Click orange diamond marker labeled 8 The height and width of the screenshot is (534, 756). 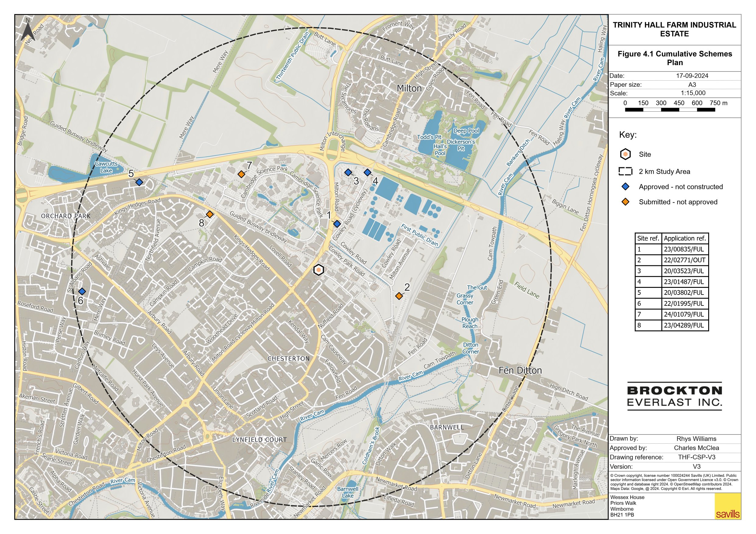(210, 215)
